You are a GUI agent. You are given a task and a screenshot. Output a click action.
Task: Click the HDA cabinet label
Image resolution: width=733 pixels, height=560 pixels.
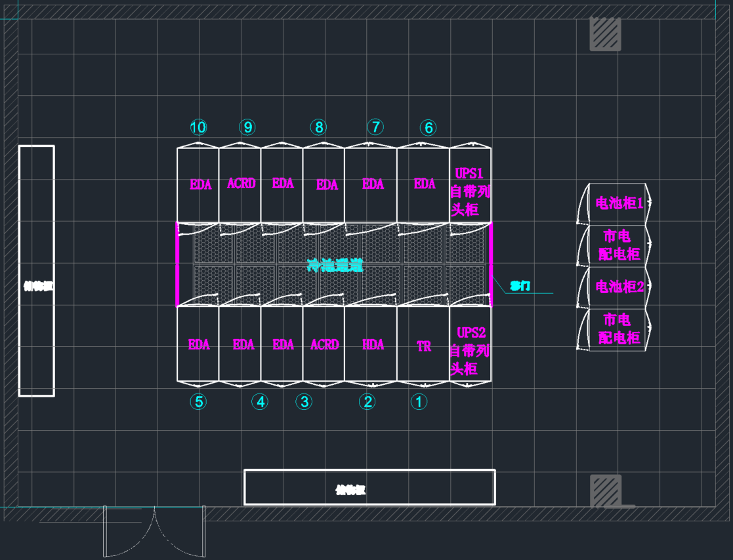373,344
